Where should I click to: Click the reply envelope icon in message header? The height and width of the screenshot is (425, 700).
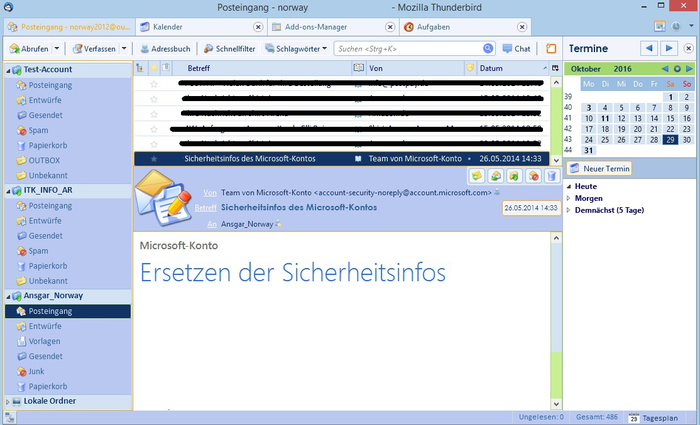click(x=495, y=176)
